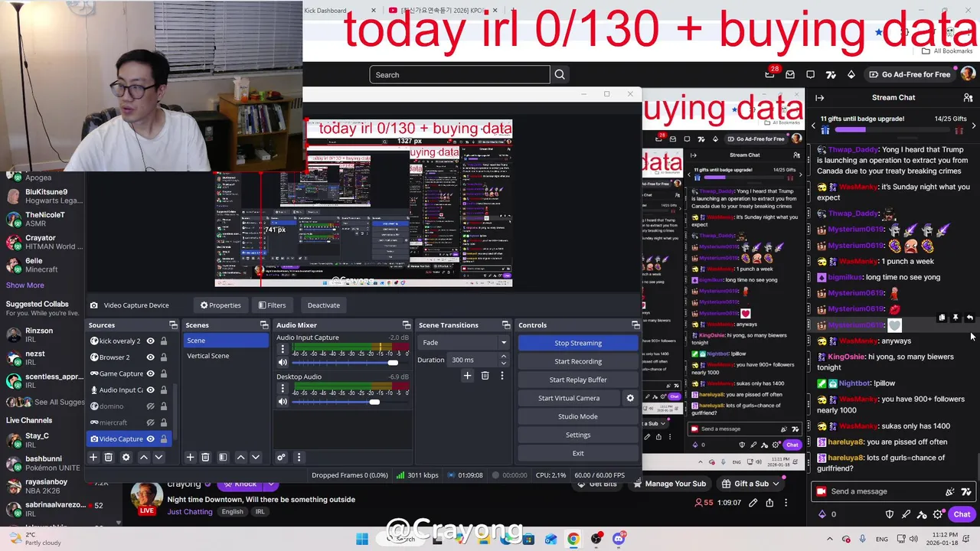This screenshot has width=980, height=551.
Task: Edit stream info pencil icon
Action: (753, 503)
